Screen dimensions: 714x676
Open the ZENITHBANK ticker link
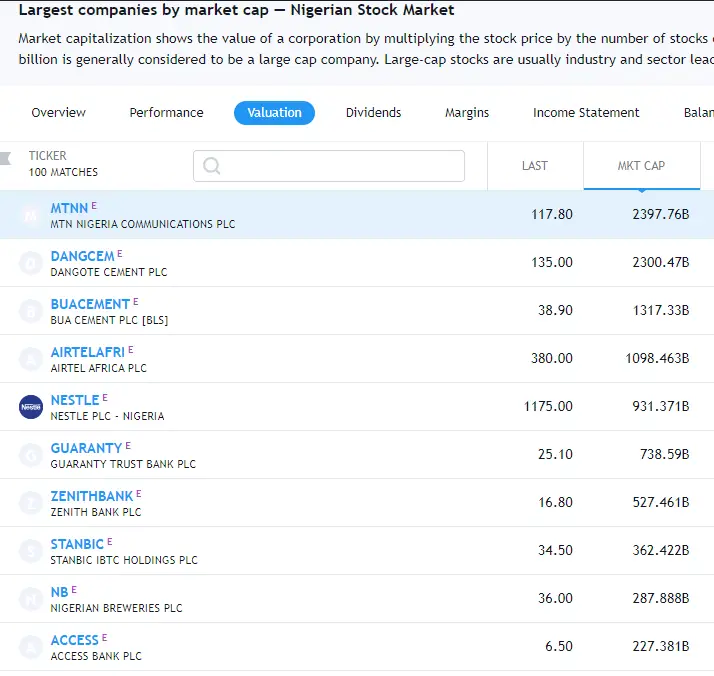(x=92, y=496)
